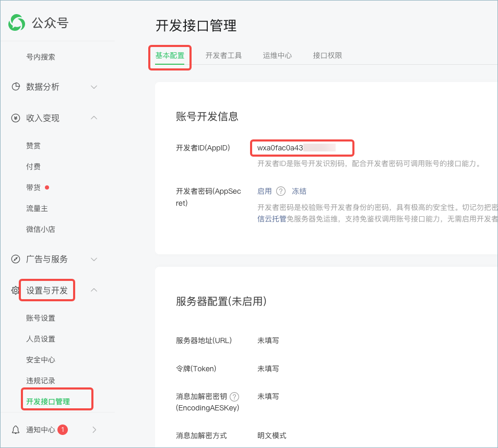Click the 设置与开发 gear icon
The width and height of the screenshot is (498, 448).
coord(15,290)
